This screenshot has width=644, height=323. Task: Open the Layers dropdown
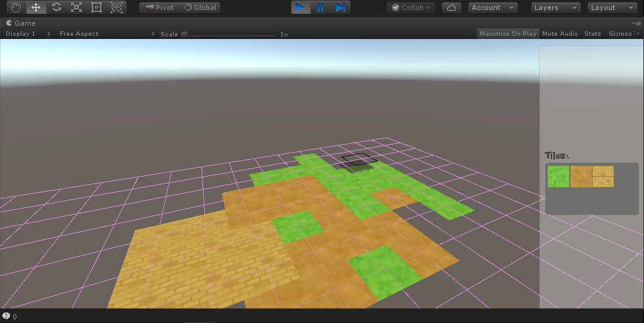(556, 8)
